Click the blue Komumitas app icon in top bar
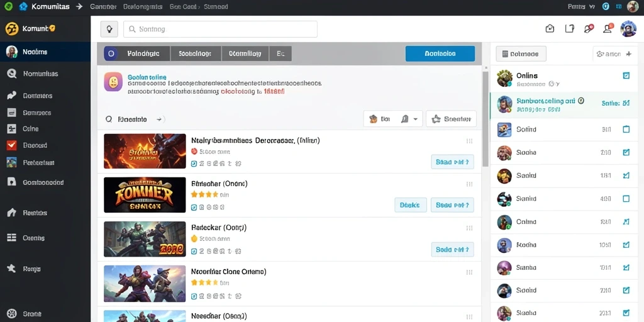 (x=23, y=6)
